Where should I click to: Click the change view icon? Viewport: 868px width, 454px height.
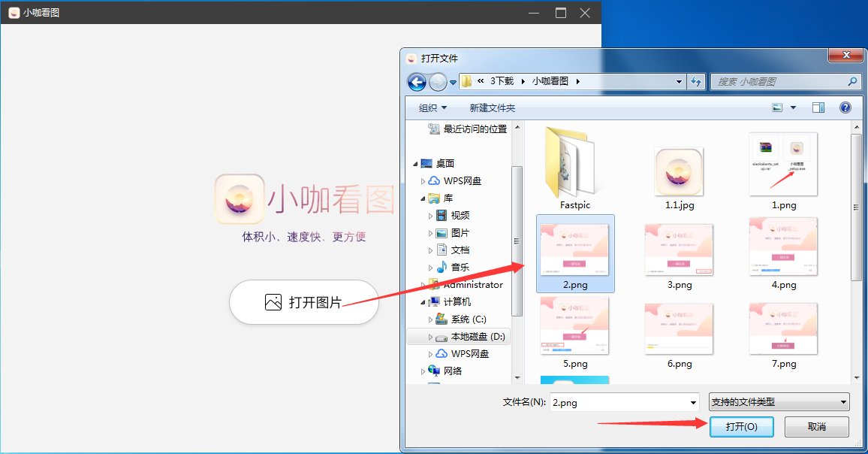(777, 107)
